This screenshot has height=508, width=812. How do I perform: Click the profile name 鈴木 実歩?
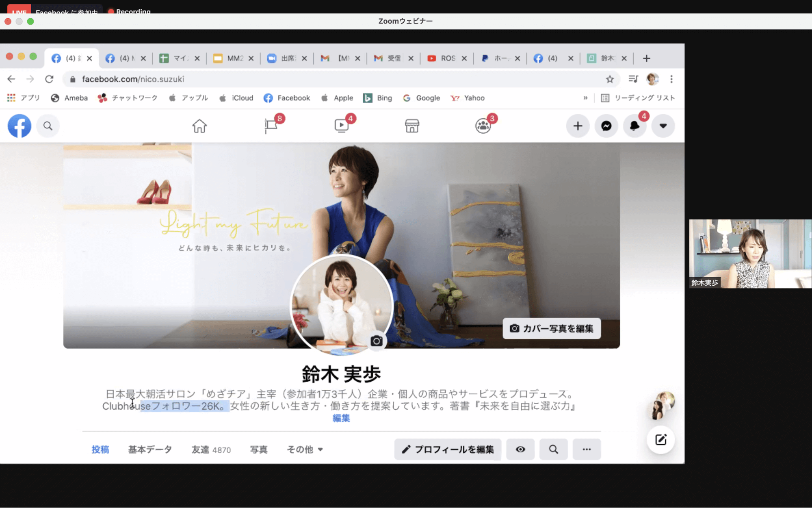click(x=341, y=374)
